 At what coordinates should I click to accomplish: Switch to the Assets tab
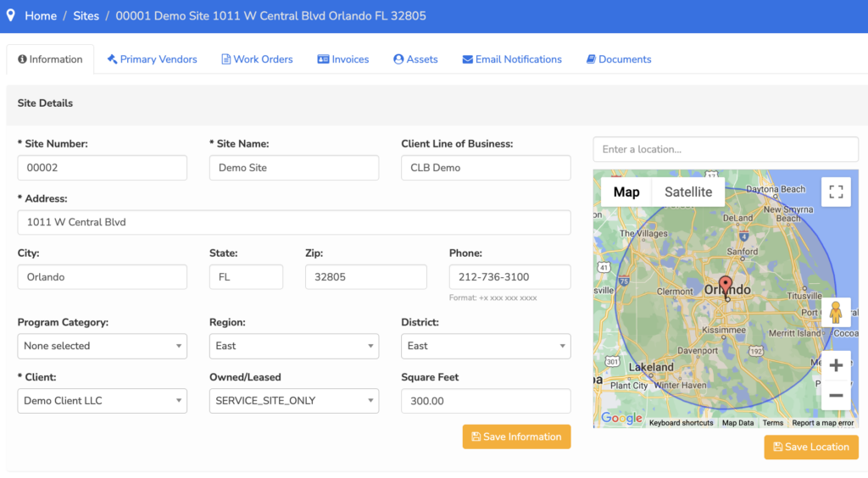click(x=415, y=59)
